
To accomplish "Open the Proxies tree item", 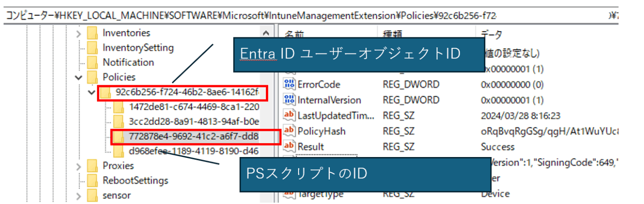I will [x=118, y=166].
